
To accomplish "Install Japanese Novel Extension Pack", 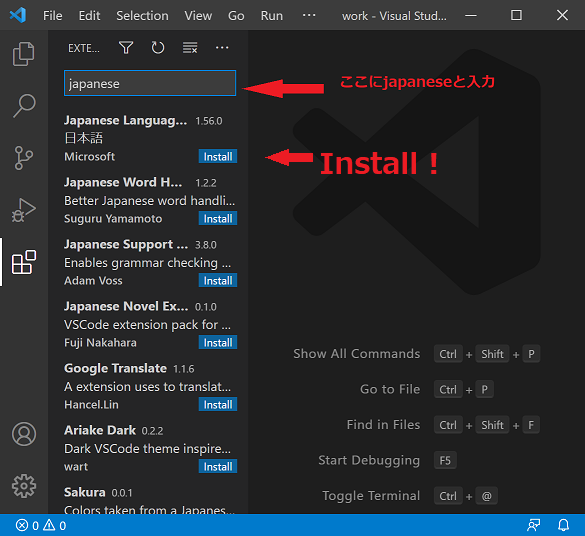I will point(218,342).
